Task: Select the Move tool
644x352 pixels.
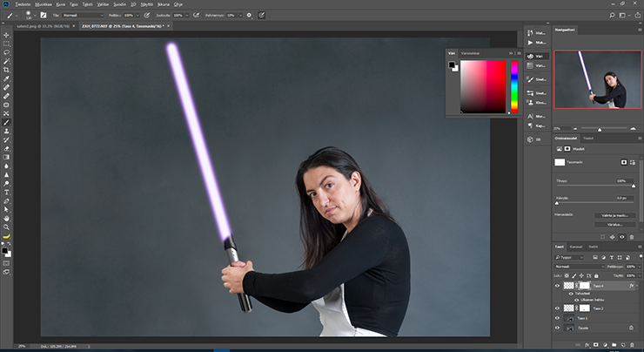Action: coord(6,35)
